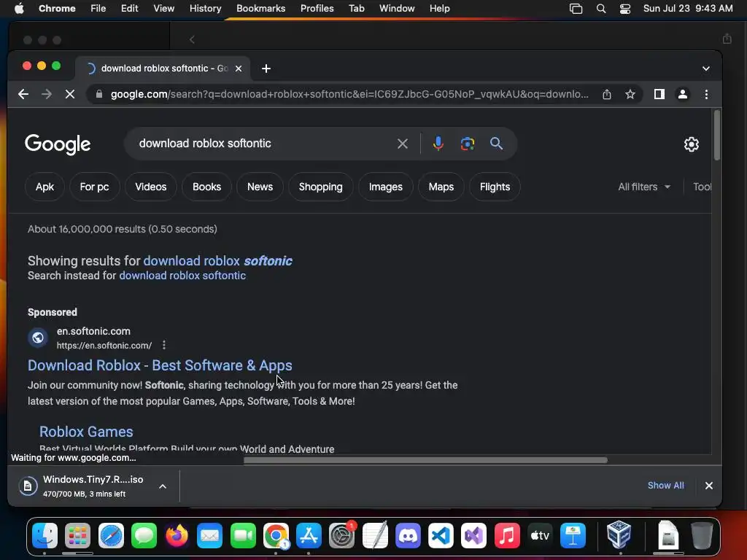Viewport: 747px width, 560px height.
Task: Go back to the previous page
Action: click(23, 94)
